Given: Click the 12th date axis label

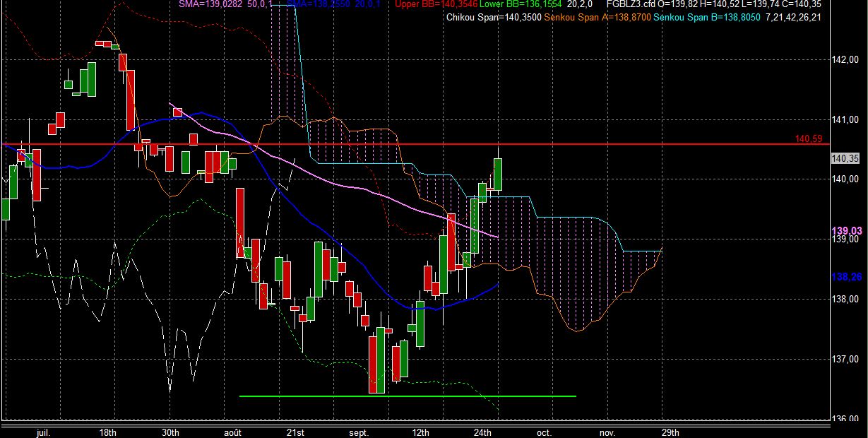Looking at the screenshot, I should (x=420, y=432).
